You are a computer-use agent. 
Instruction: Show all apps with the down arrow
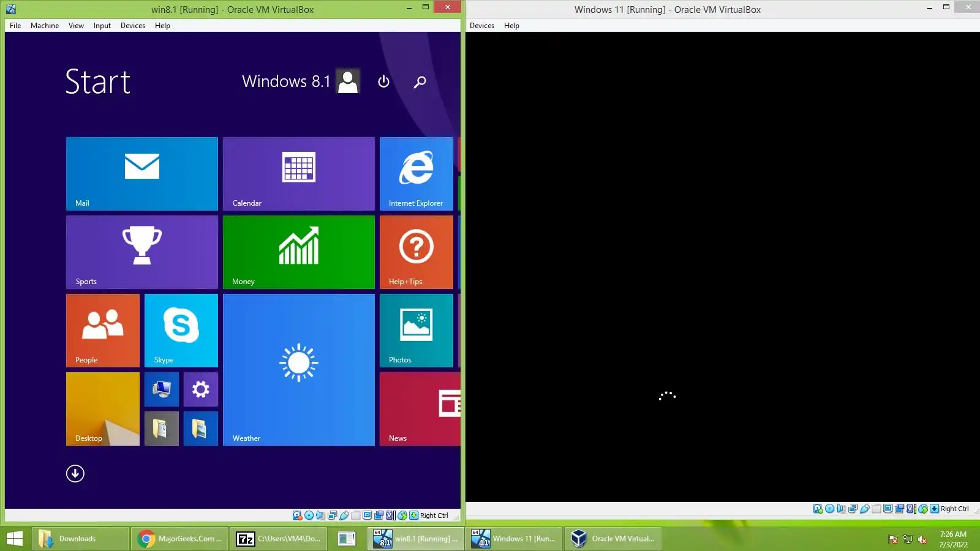tap(75, 473)
